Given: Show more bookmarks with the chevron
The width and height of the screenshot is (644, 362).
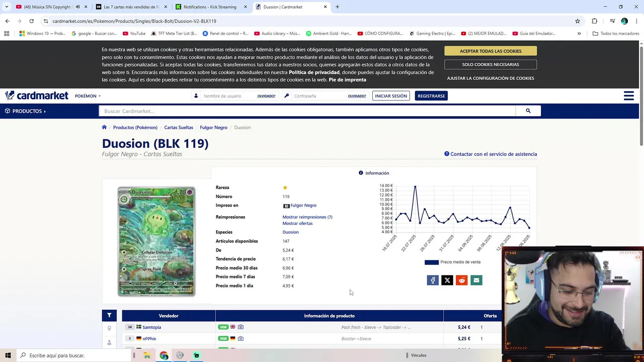Looking at the screenshot, I should tap(579, 34).
